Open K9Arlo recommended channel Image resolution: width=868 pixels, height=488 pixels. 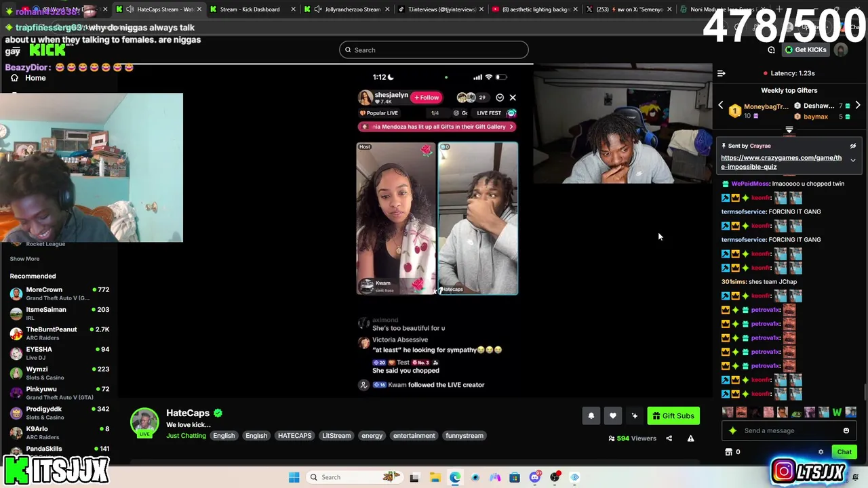click(x=60, y=432)
